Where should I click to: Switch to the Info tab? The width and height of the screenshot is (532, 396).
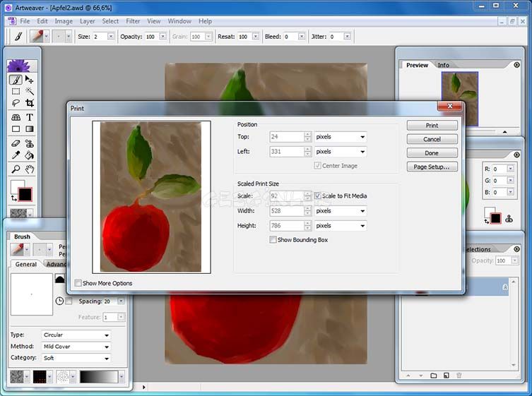tap(443, 65)
